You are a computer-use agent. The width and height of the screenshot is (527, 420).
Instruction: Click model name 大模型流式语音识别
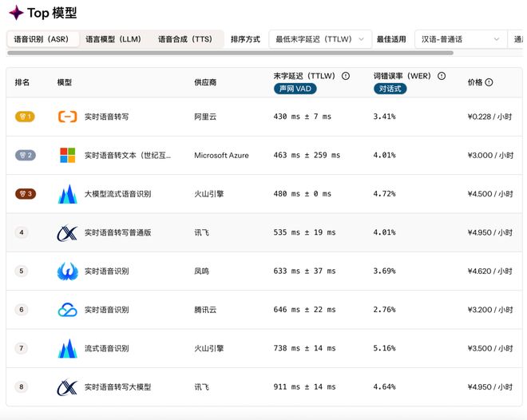pos(117,194)
